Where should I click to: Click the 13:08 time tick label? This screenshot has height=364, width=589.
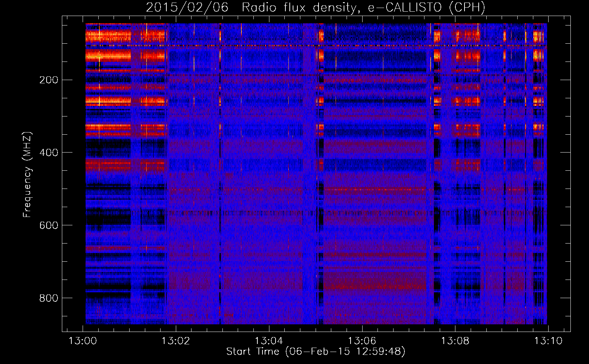[455, 341]
